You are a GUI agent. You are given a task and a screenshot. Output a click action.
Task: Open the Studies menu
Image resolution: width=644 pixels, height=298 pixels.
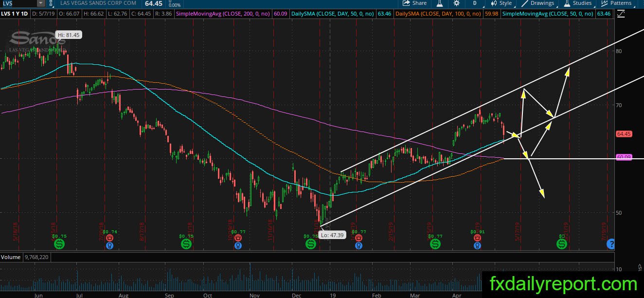tap(577, 3)
